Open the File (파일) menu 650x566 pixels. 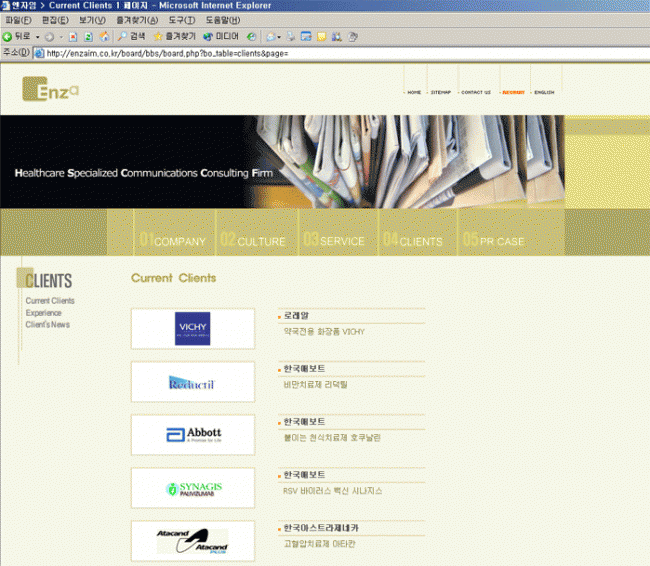tap(19, 20)
